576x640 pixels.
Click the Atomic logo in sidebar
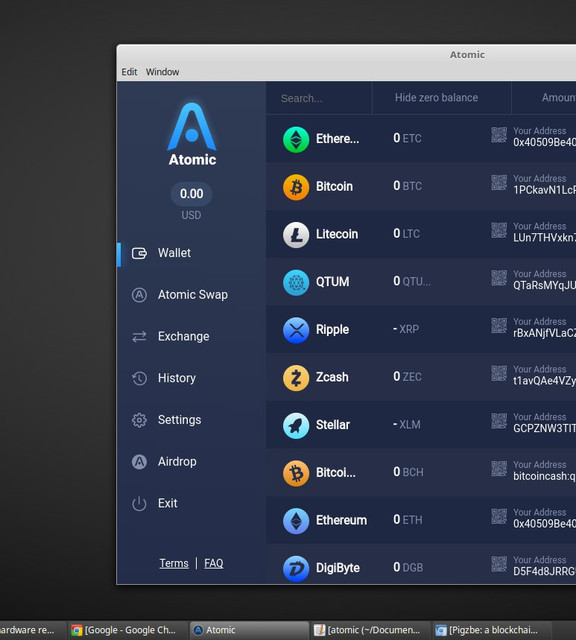point(192,134)
